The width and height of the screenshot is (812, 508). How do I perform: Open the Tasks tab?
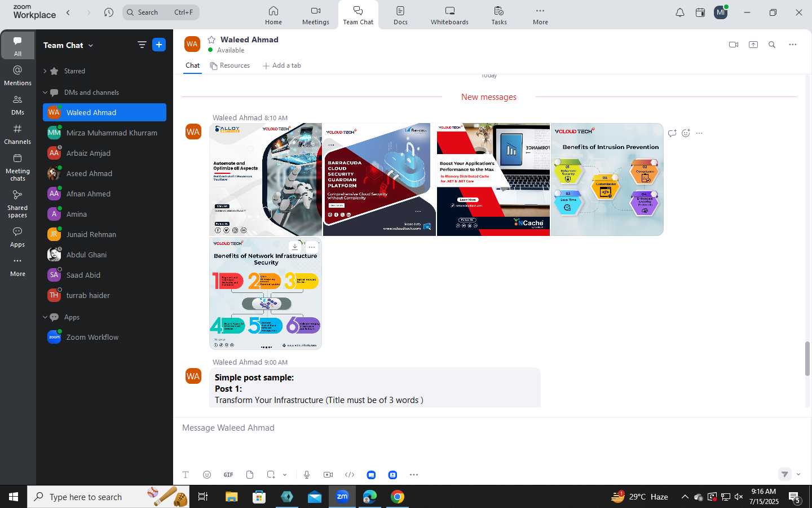click(499, 15)
